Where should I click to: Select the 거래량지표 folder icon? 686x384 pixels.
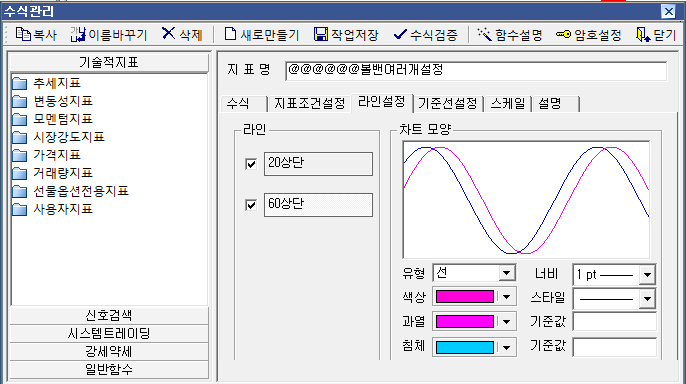20,173
